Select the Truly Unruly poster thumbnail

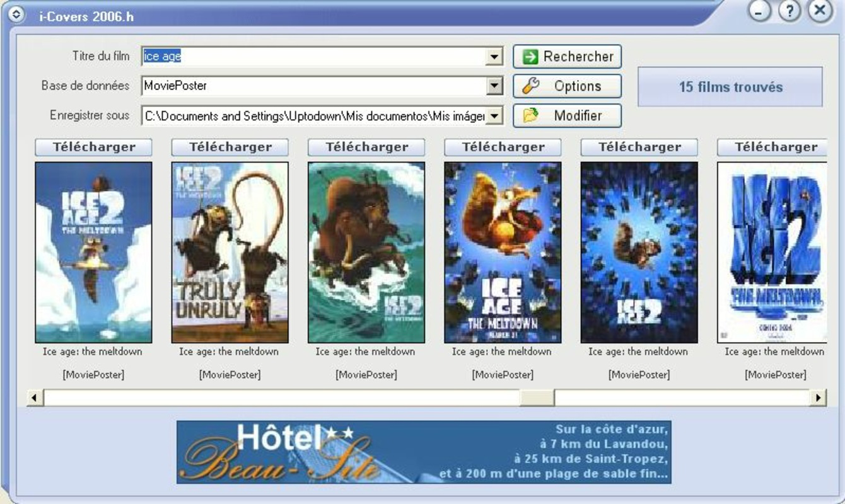[230, 253]
